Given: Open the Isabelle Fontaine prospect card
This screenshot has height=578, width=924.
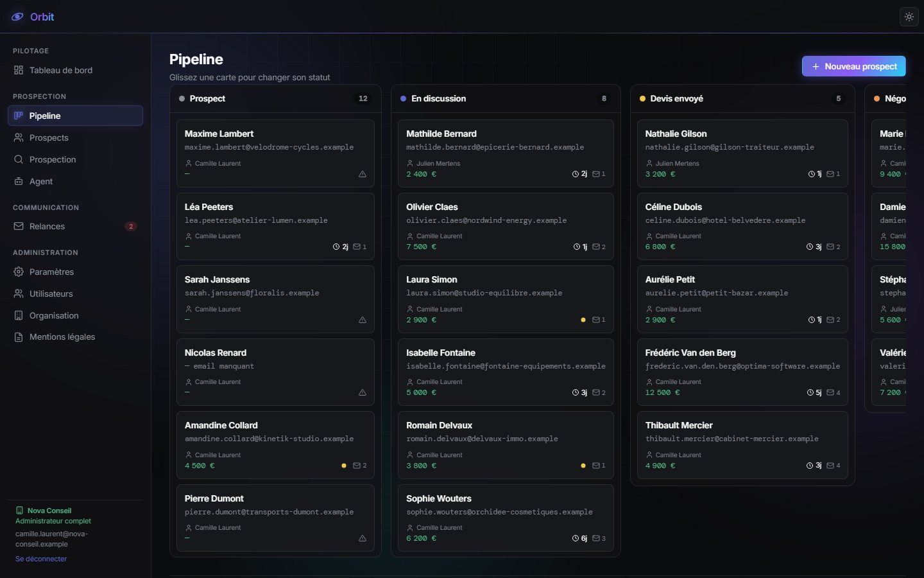Looking at the screenshot, I should pos(506,372).
